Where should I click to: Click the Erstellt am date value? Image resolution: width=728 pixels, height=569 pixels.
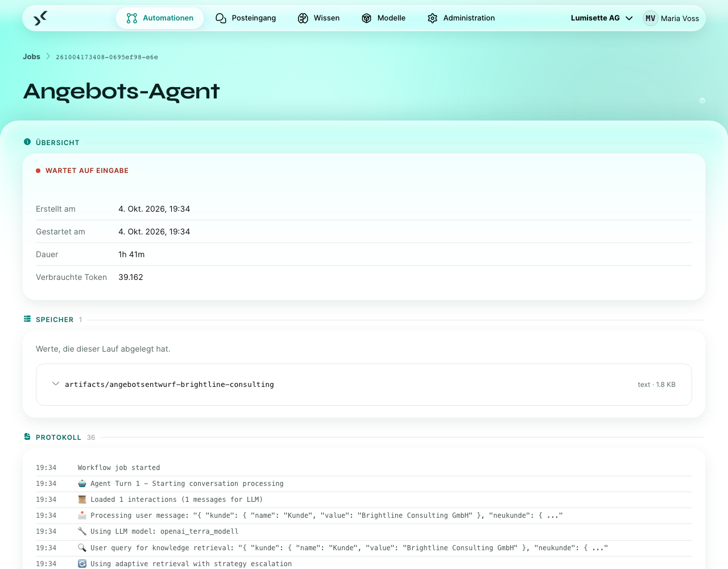tap(154, 209)
